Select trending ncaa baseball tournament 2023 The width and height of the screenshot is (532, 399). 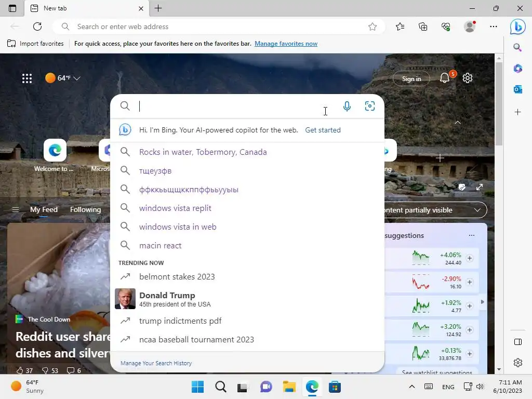(247, 340)
